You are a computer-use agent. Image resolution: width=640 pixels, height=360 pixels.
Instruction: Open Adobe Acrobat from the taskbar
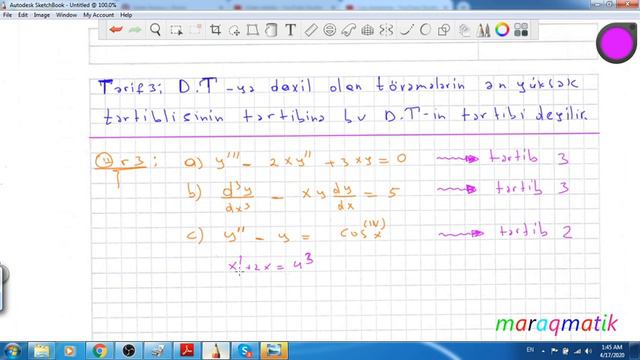click(x=187, y=351)
